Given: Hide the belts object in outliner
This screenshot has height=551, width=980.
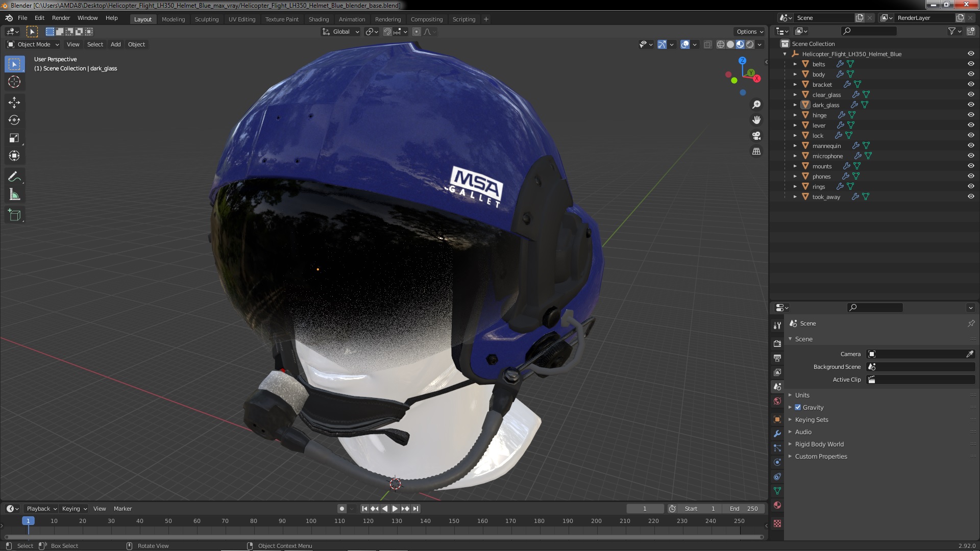Looking at the screenshot, I should (x=971, y=64).
